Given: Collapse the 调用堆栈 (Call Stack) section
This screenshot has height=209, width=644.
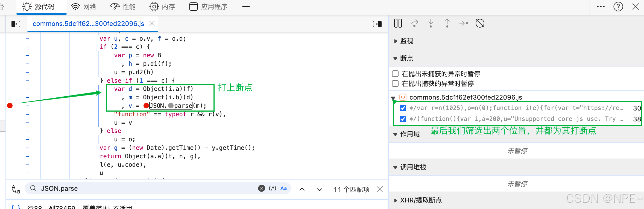Looking at the screenshot, I should 410,167.
